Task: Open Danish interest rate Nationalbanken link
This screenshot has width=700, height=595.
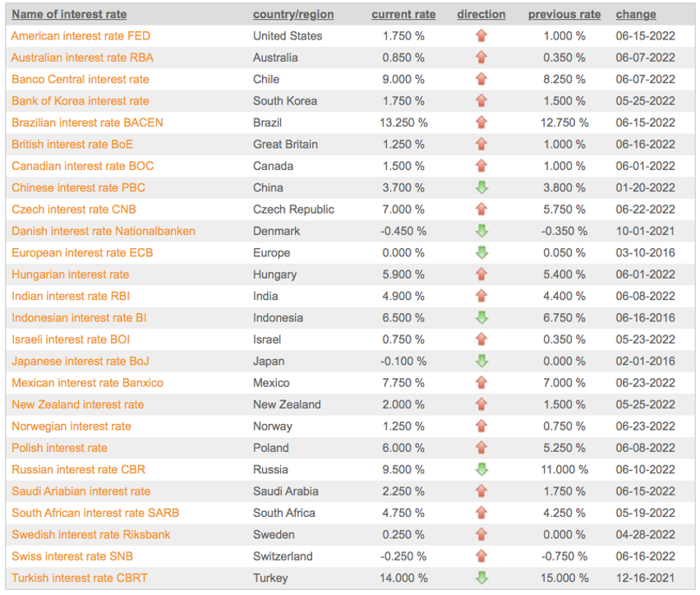Action: tap(104, 231)
